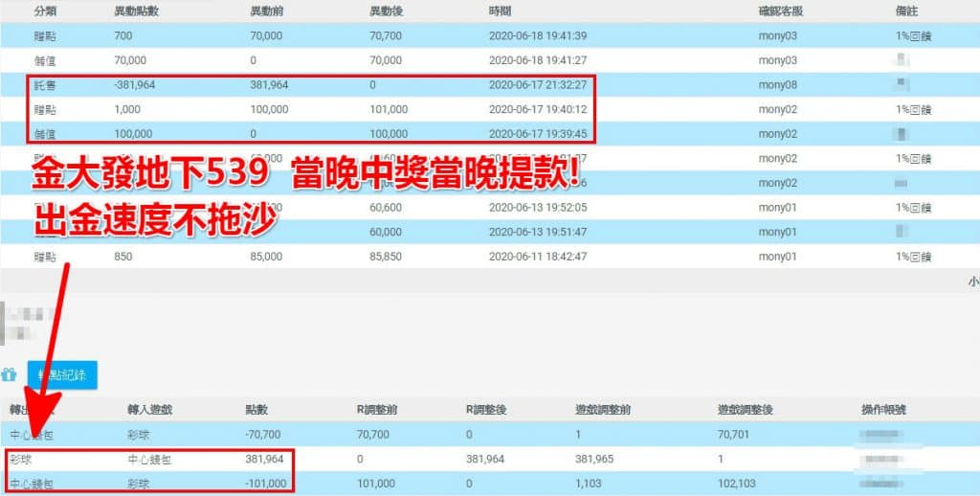Image resolution: width=980 pixels, height=496 pixels.
Task: Click the 85,000 before-change cell
Action: (266, 257)
